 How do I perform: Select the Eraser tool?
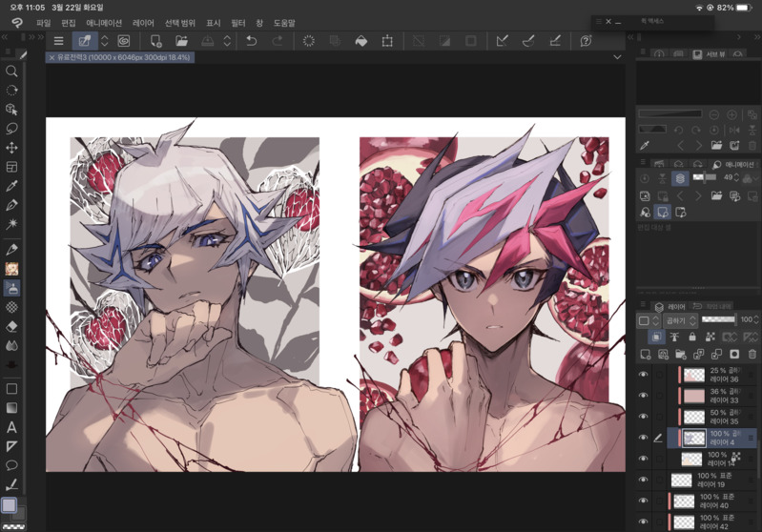pyautogui.click(x=11, y=326)
